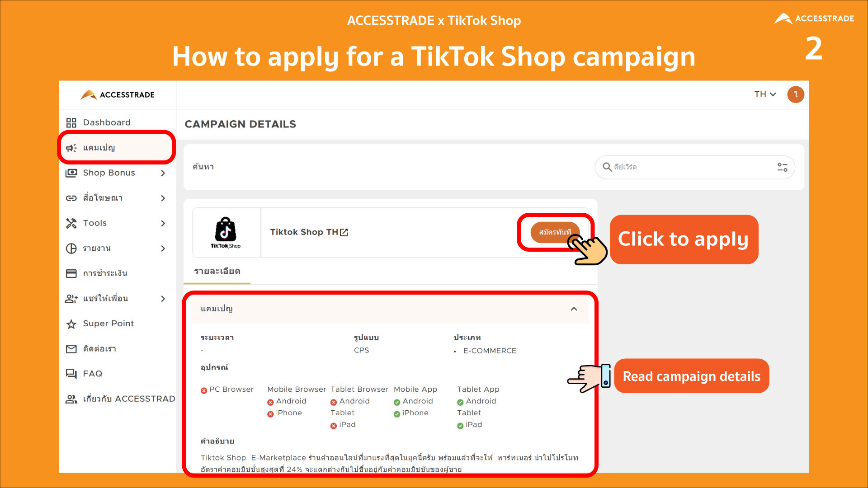The height and width of the screenshot is (488, 868).
Task: Collapse the แคมเปญ details section chevron
Action: click(x=574, y=309)
